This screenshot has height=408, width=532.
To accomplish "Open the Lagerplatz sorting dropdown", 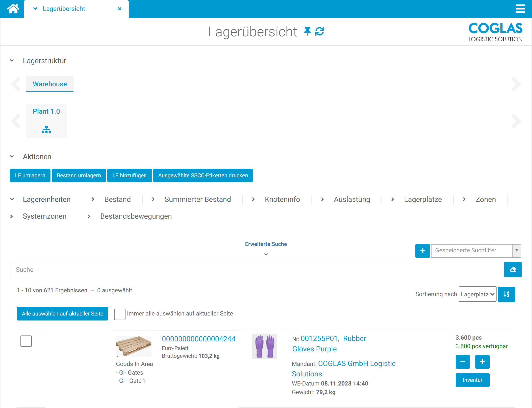I will (477, 294).
